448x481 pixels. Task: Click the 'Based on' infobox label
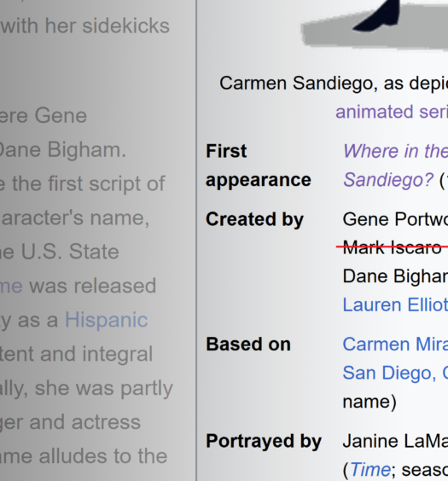[x=248, y=345]
